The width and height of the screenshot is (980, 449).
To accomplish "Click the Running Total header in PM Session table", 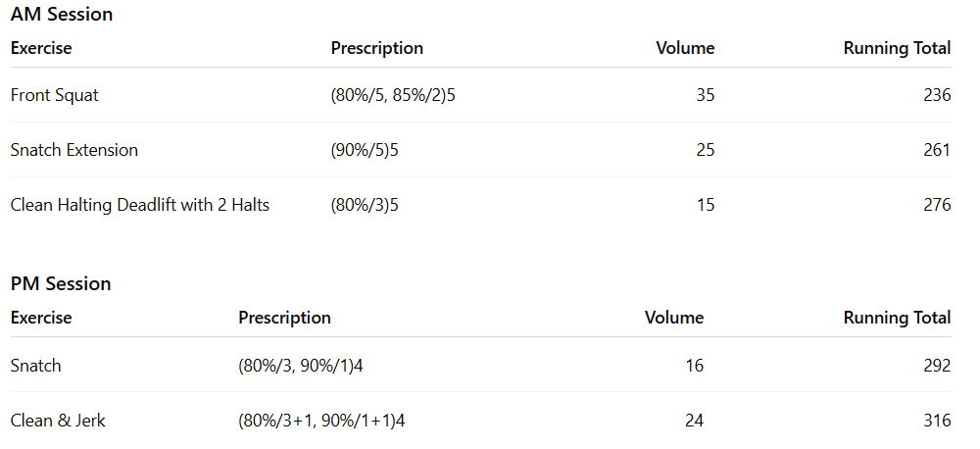I will point(897,318).
